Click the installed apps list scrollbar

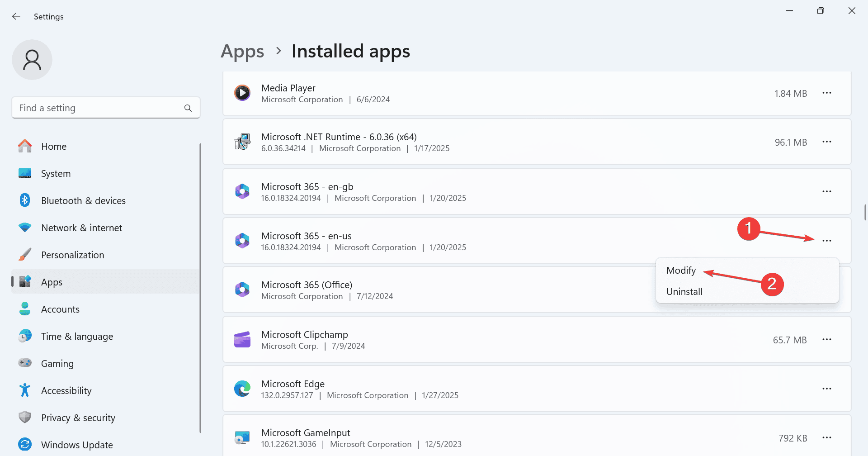click(865, 213)
